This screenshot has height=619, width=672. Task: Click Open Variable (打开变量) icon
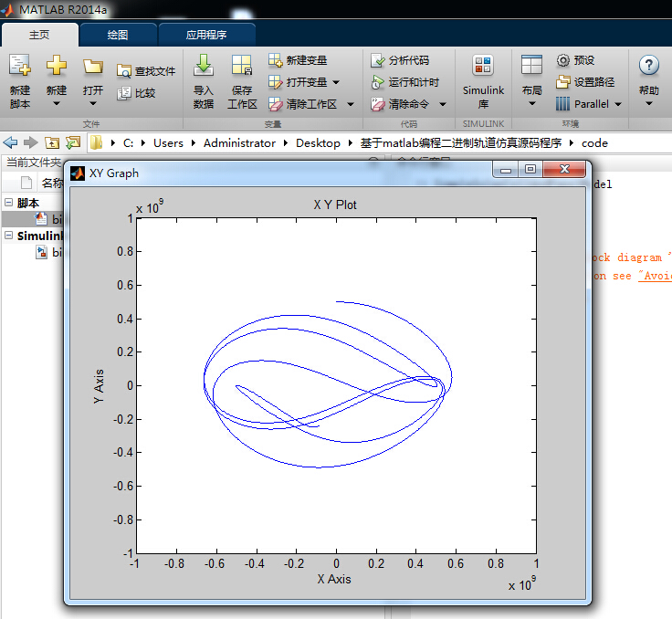pos(275,82)
